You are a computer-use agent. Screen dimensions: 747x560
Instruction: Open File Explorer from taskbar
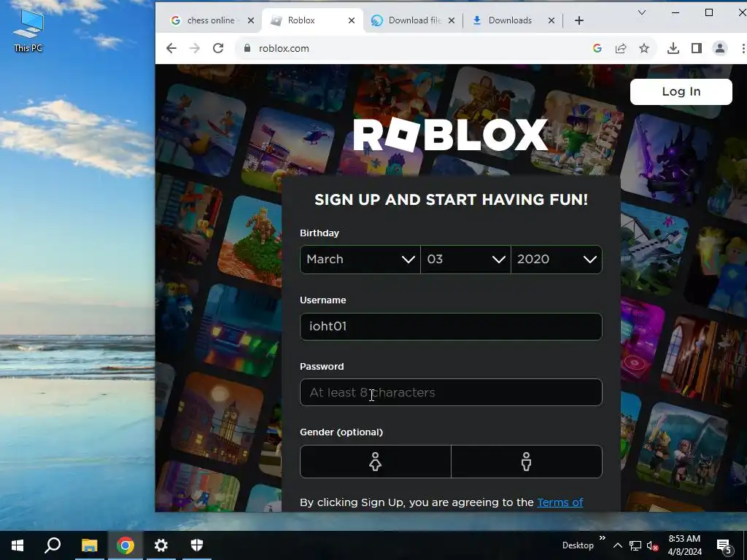coord(89,545)
